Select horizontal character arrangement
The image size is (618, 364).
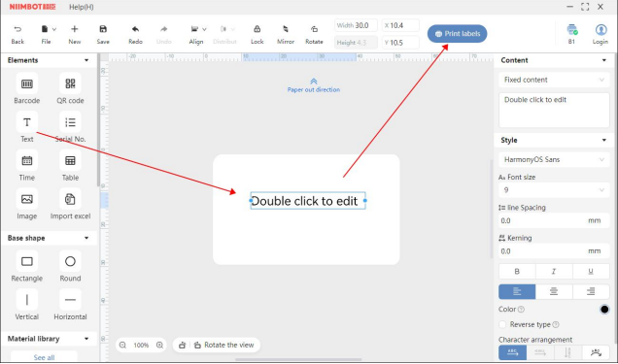(x=512, y=352)
